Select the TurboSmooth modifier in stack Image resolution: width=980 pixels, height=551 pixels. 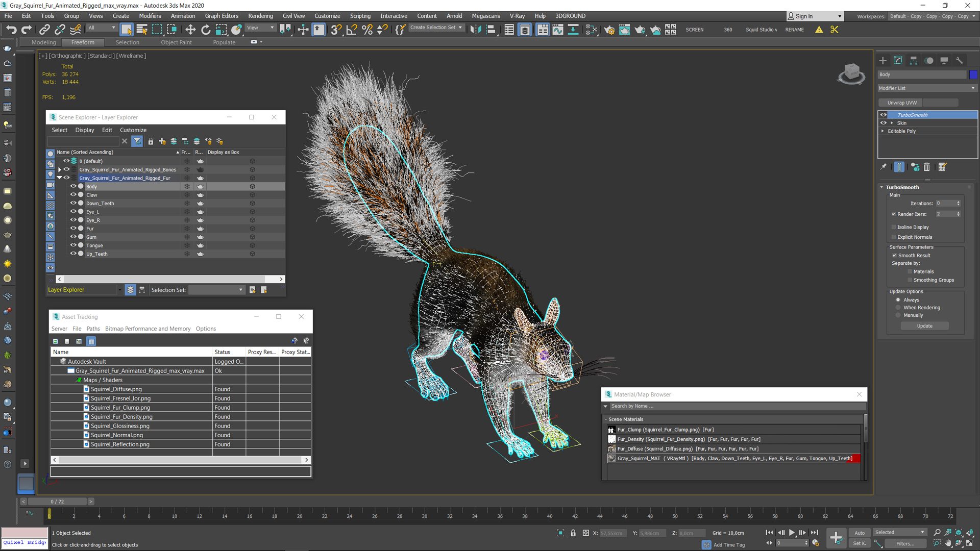tap(913, 114)
